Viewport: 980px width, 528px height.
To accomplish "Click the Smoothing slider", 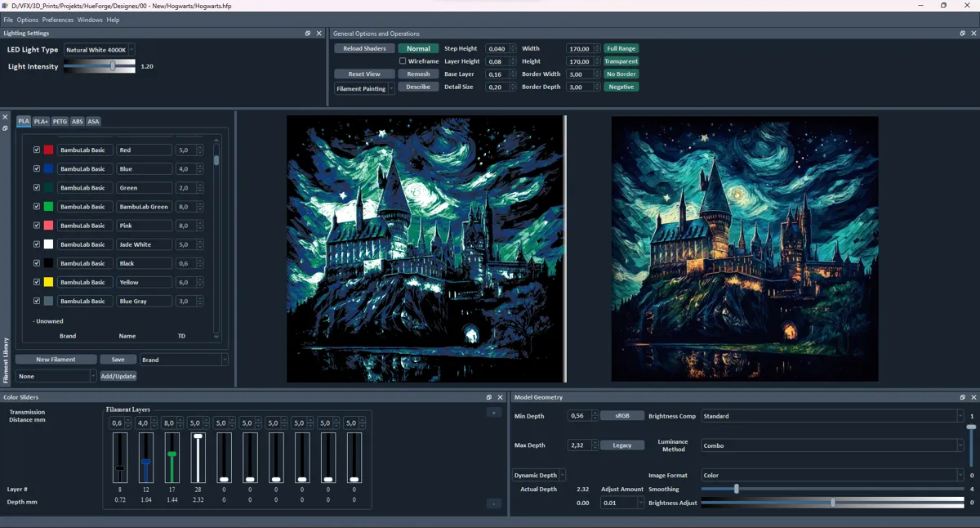I will click(832, 489).
